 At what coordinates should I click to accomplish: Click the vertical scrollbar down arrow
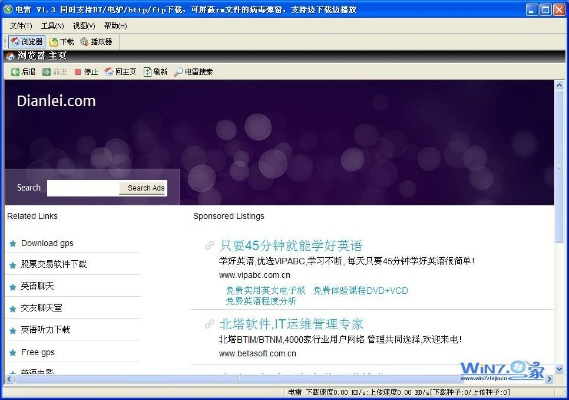pos(559,370)
